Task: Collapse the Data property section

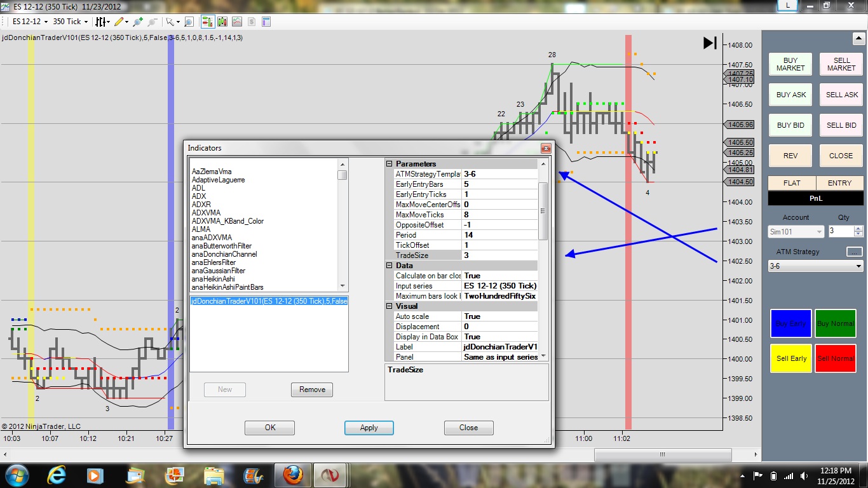Action: 390,266
